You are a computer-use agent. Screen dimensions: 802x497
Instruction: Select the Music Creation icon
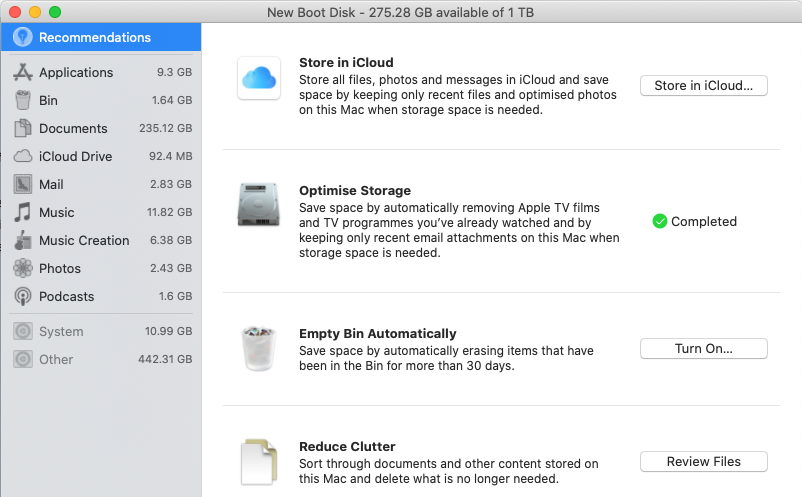pyautogui.click(x=23, y=240)
